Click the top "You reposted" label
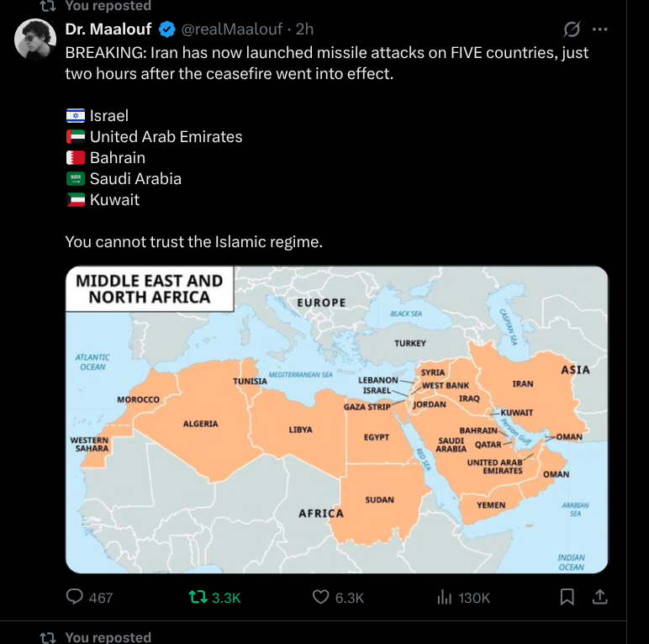Image resolution: width=649 pixels, height=644 pixels. coord(108,6)
